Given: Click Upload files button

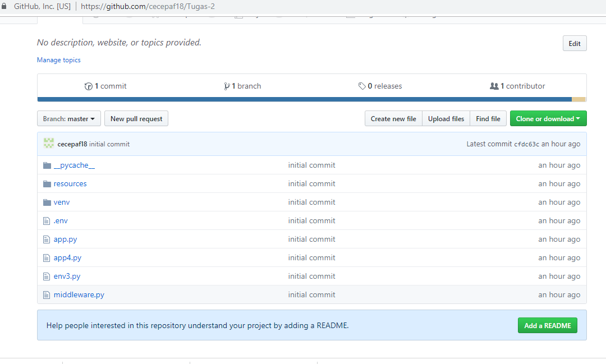Looking at the screenshot, I should (446, 119).
